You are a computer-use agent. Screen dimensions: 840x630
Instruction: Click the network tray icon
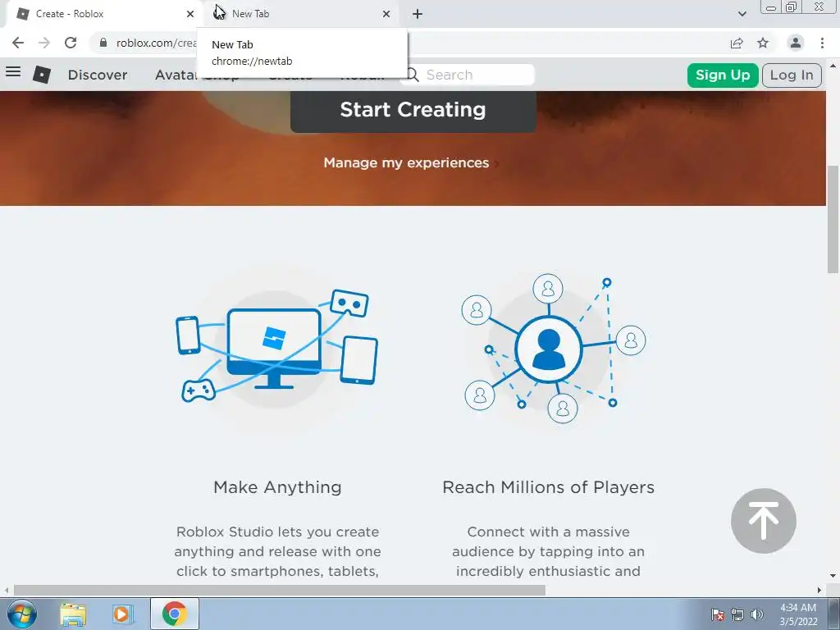click(737, 614)
